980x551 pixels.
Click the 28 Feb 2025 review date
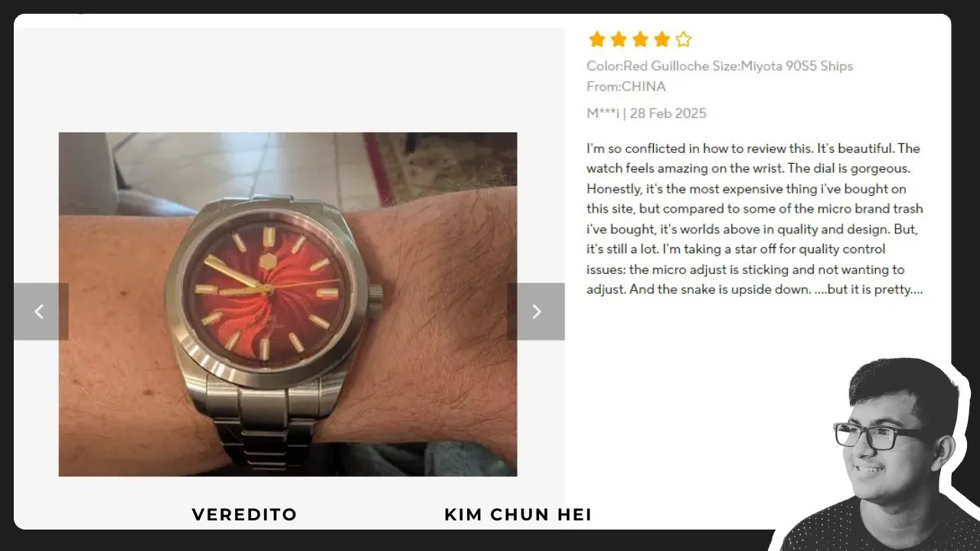pyautogui.click(x=668, y=113)
